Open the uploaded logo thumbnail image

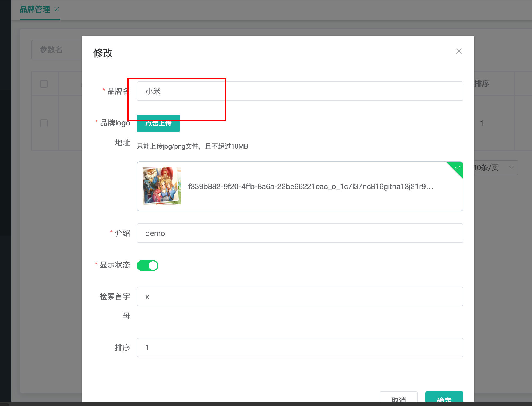coord(162,186)
